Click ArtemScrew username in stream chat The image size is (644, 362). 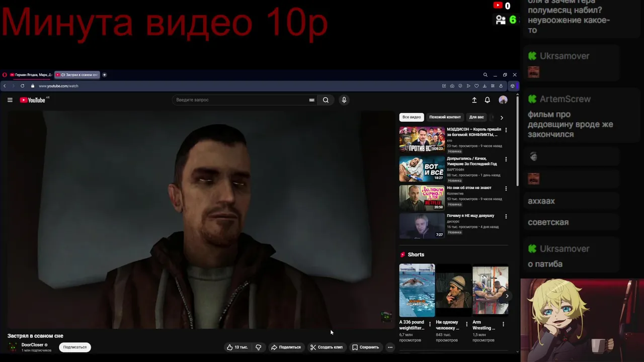(565, 99)
